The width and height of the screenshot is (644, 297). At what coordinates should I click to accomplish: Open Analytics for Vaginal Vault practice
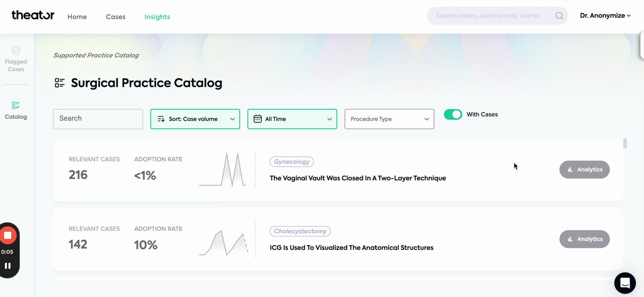click(x=584, y=170)
